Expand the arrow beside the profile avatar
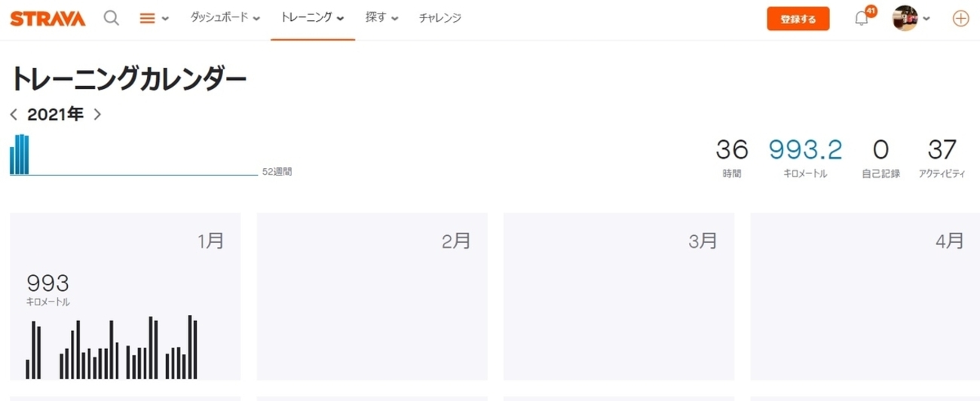Screen dimensions: 980x401 point(926,20)
